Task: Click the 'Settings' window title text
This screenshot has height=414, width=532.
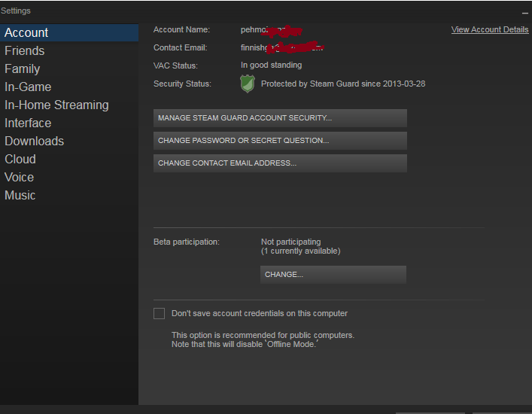Action: click(16, 11)
